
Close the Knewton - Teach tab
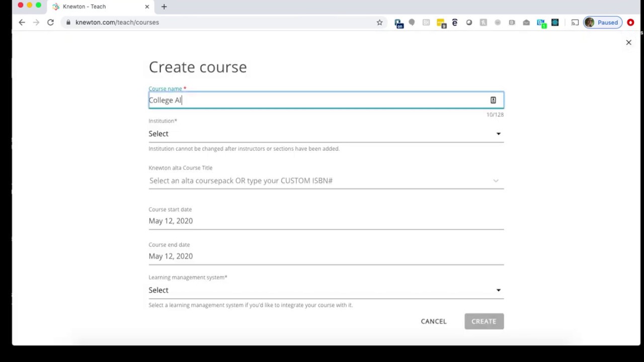tap(147, 7)
